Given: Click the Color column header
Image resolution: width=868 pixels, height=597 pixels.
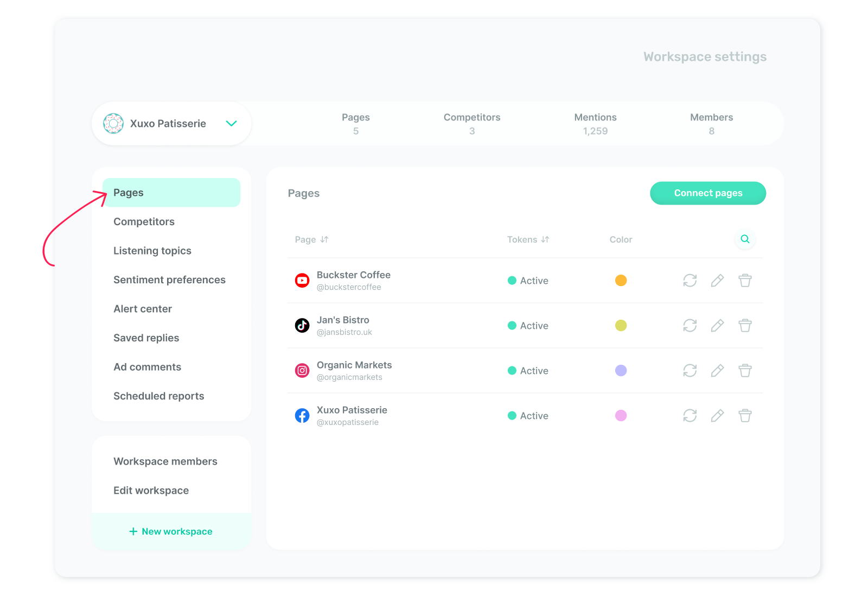Looking at the screenshot, I should 621,239.
